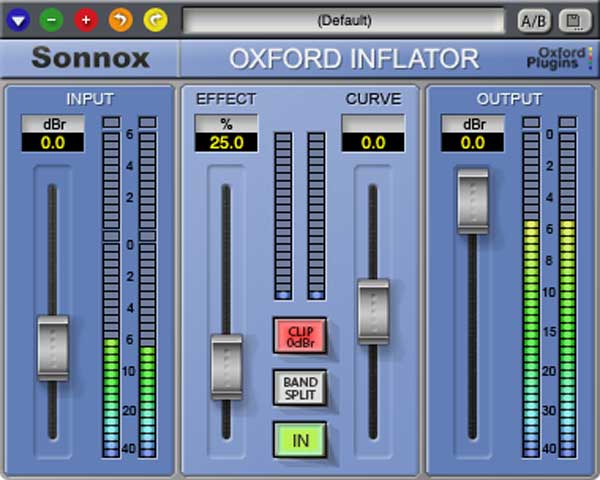Click the Output dBr unit label
Image resolution: width=600 pixels, height=480 pixels.
[473, 124]
